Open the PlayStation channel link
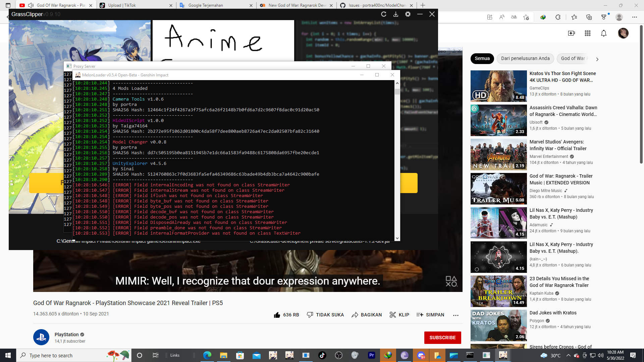Screen dimensions: 644x362 (67, 335)
